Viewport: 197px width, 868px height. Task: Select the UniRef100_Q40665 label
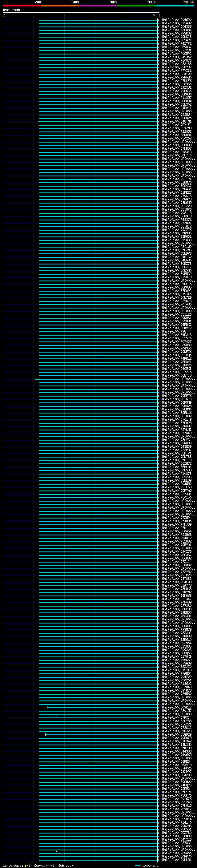[x=177, y=755]
